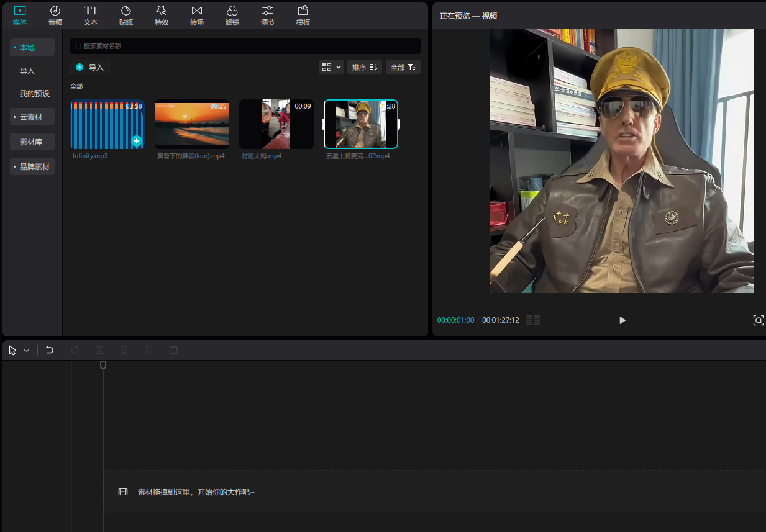Click the fullscreen preview icon
The height and width of the screenshot is (532, 766).
coord(758,320)
